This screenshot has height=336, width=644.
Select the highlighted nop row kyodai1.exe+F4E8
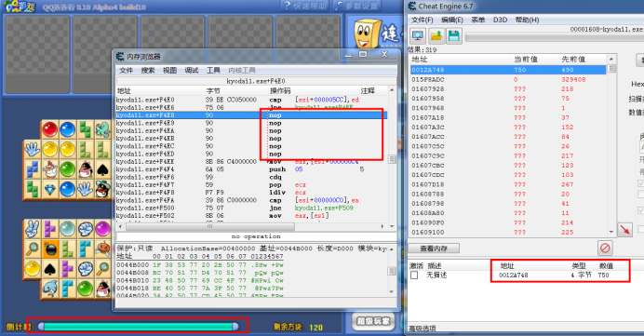[252, 115]
